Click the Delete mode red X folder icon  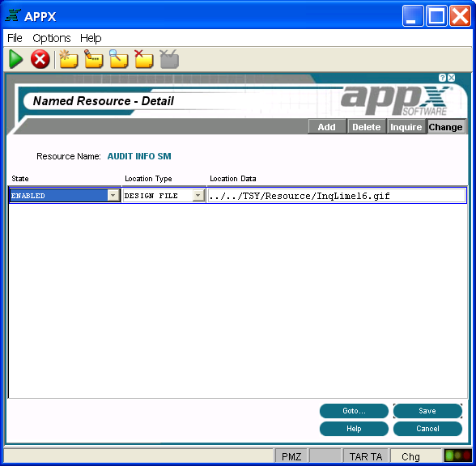click(x=144, y=59)
